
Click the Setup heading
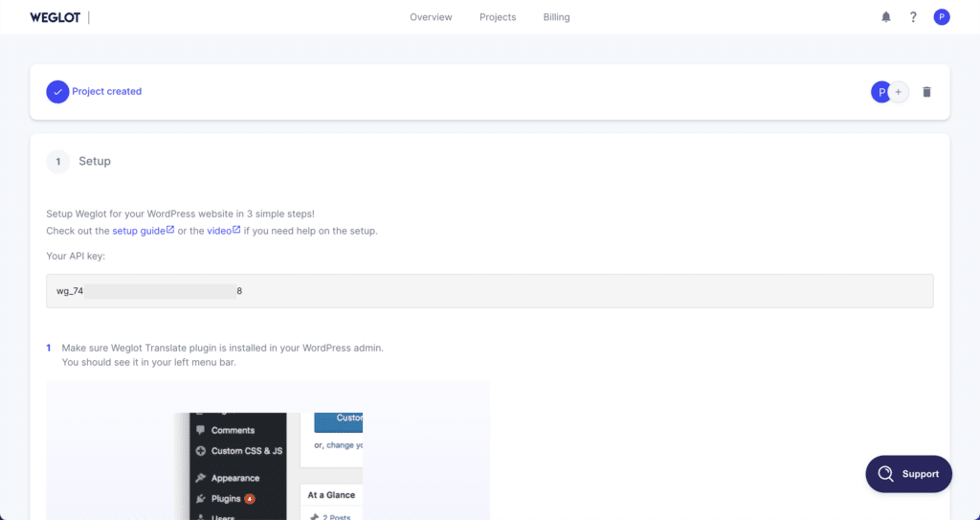tap(95, 161)
